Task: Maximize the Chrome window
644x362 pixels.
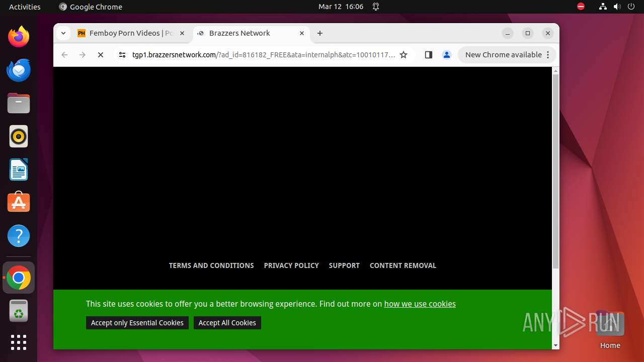Action: (528, 33)
